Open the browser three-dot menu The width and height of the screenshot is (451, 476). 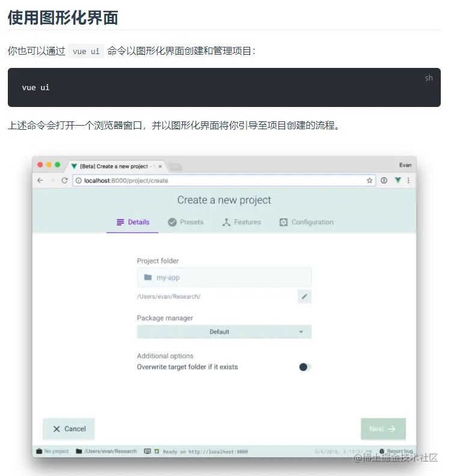408,180
